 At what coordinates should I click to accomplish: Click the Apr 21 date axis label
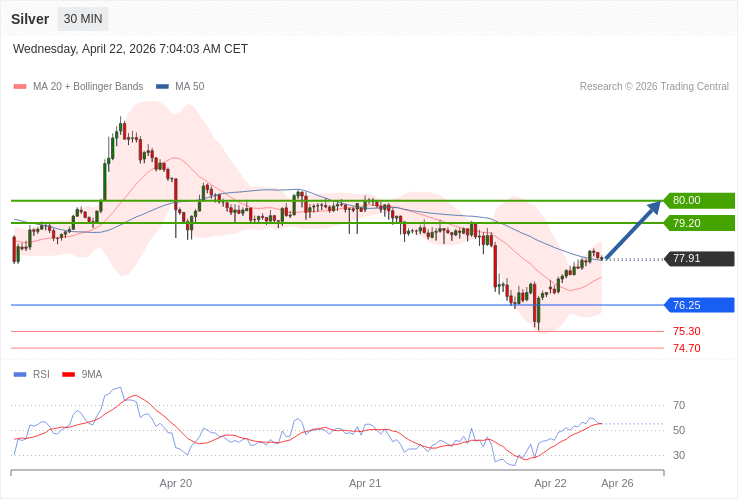pyautogui.click(x=365, y=483)
